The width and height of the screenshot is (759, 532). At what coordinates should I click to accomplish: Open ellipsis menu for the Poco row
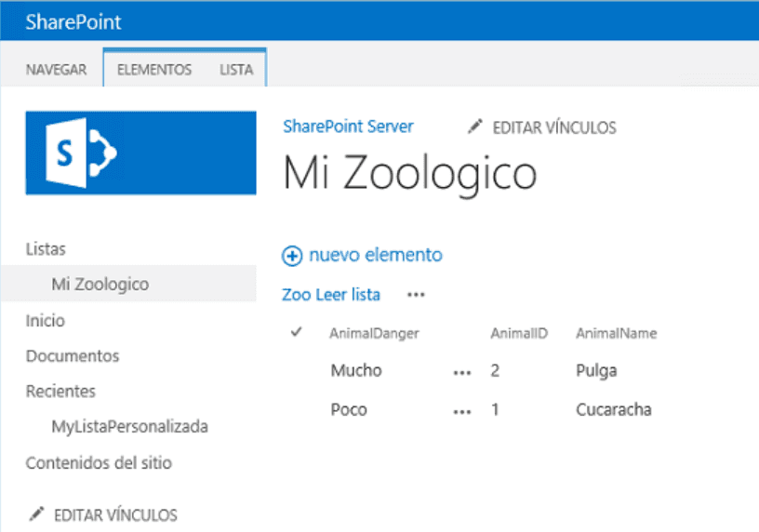[x=462, y=412]
